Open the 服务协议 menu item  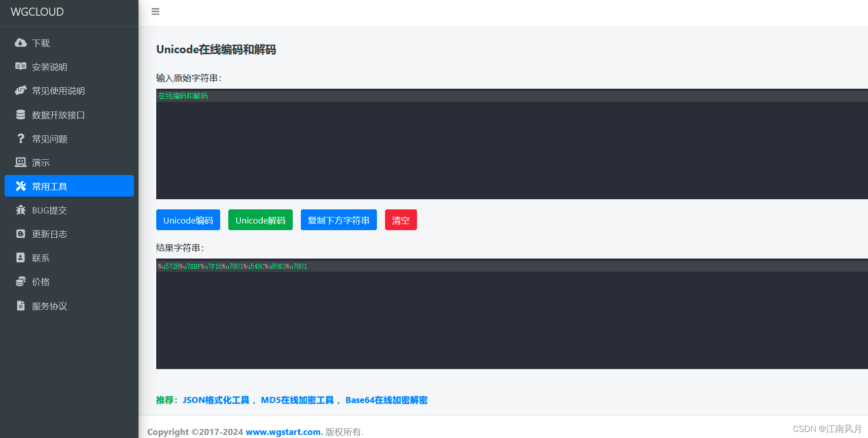pos(69,306)
